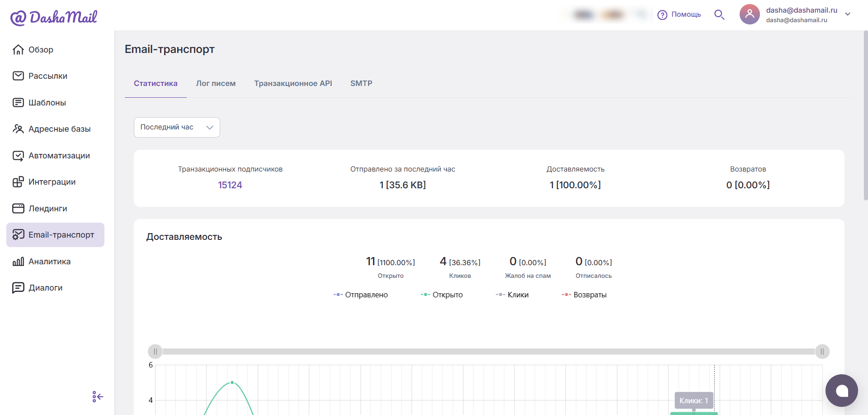Open the Транзакционное API tab
The width and height of the screenshot is (868, 415).
(293, 84)
